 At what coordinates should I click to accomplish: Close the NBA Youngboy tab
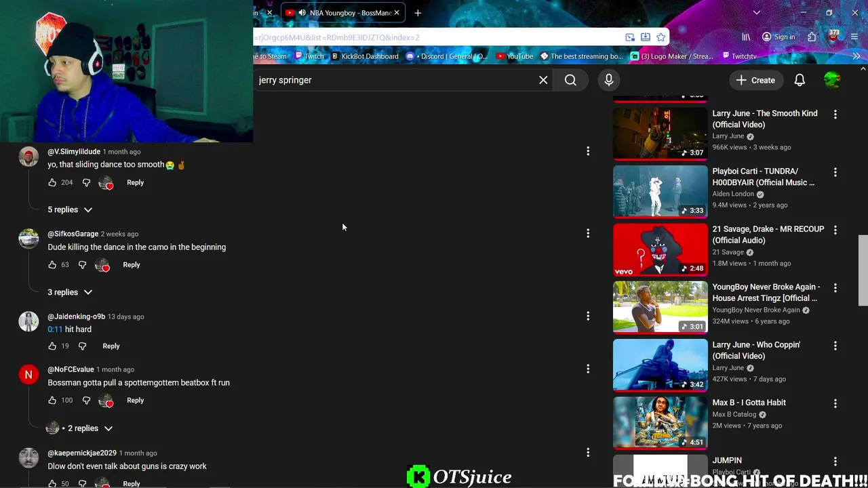point(397,13)
